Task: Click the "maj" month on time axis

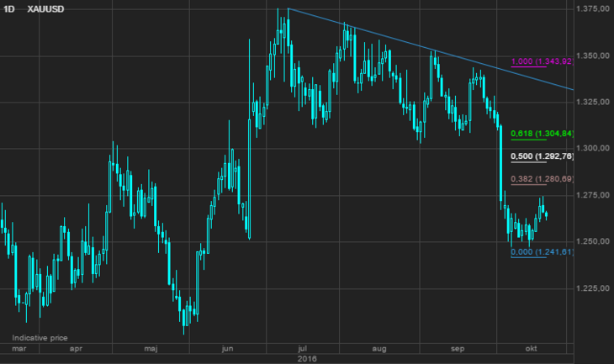Action: click(x=152, y=347)
